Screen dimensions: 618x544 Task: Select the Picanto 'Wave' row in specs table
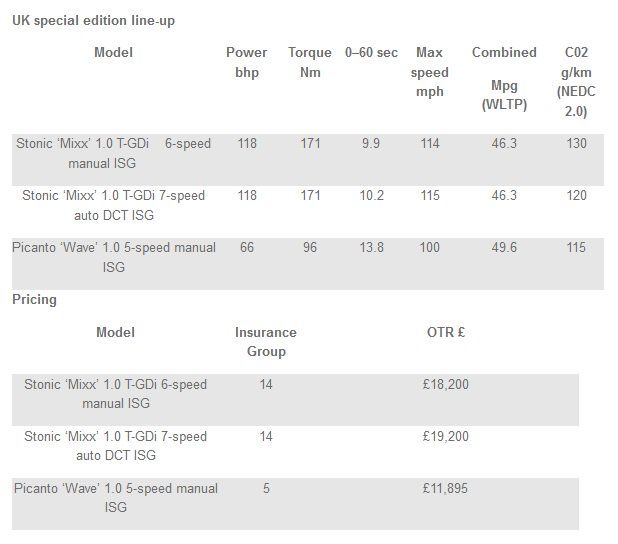coord(113,257)
